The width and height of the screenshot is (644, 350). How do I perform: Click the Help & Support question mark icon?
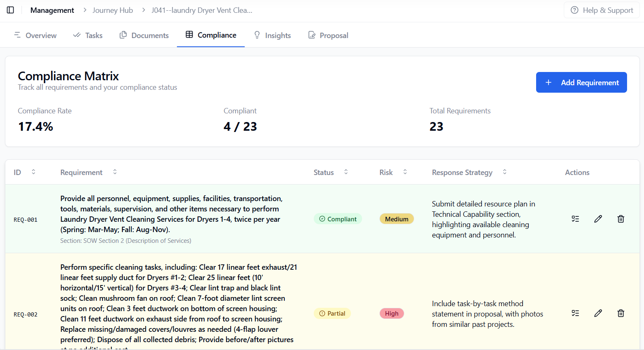point(574,10)
